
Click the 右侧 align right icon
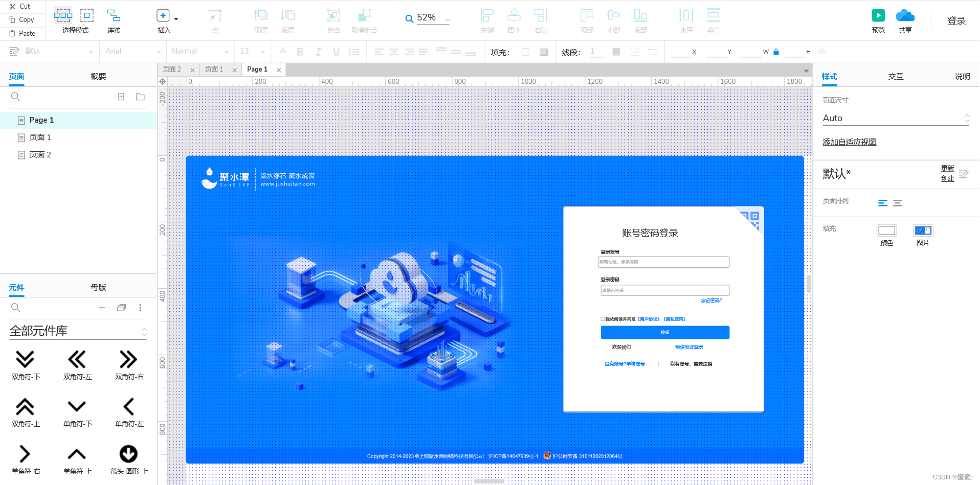tap(541, 15)
